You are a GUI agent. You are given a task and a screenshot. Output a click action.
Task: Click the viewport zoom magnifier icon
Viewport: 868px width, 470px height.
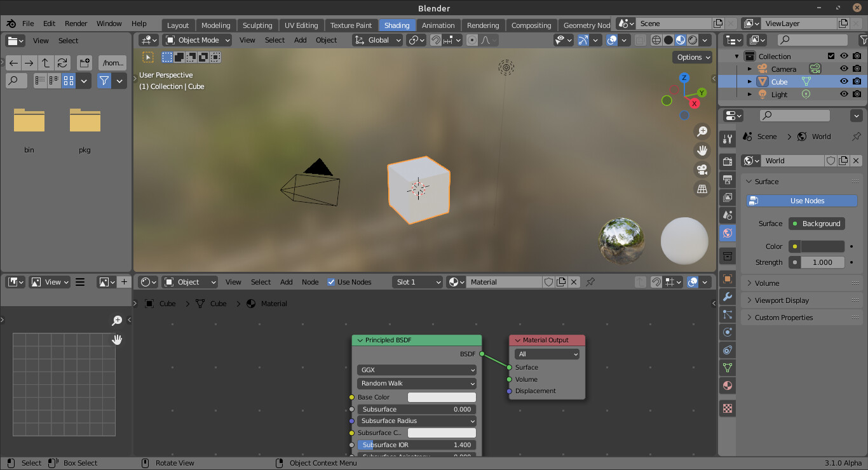[x=702, y=131]
